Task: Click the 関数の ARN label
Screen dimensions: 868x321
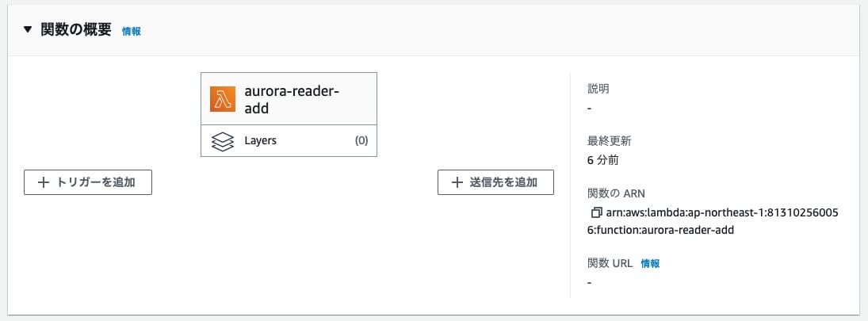Action: tap(612, 194)
